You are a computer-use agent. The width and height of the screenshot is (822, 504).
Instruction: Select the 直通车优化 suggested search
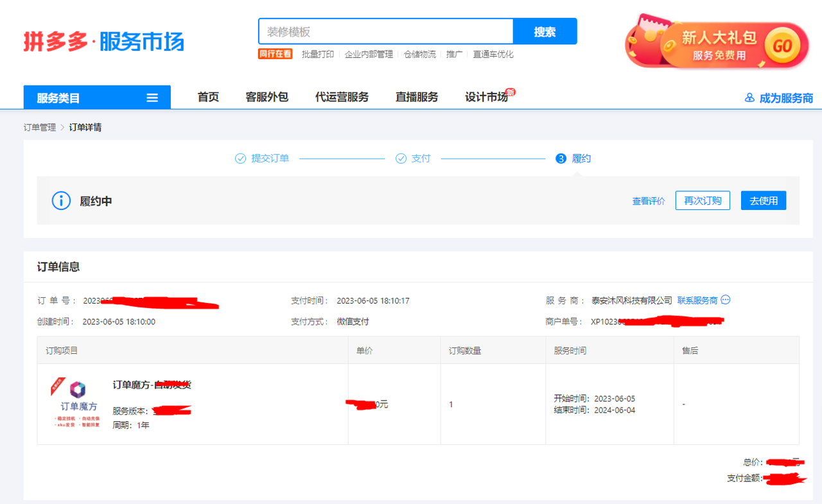tap(493, 55)
